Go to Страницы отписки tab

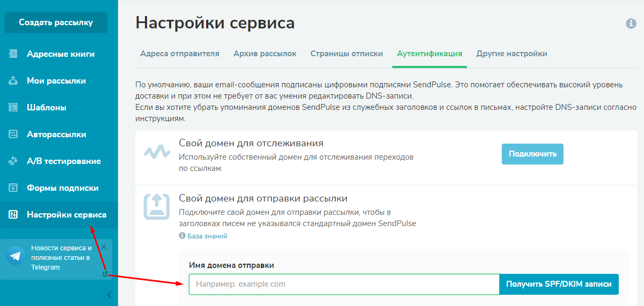(x=346, y=54)
